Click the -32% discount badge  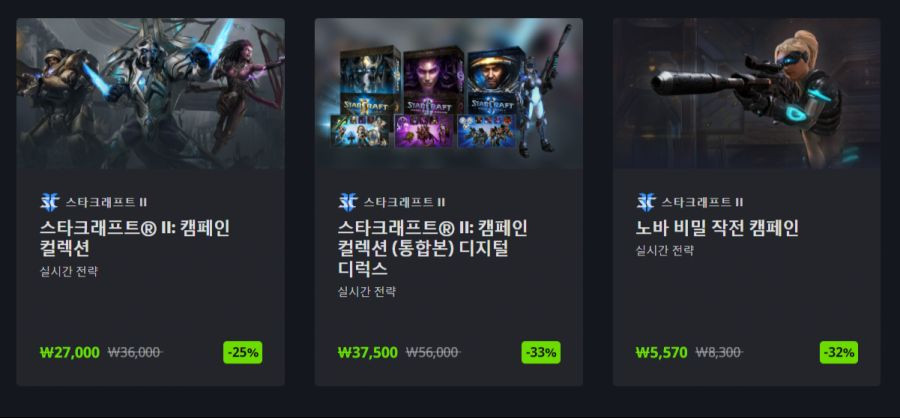coord(839,353)
